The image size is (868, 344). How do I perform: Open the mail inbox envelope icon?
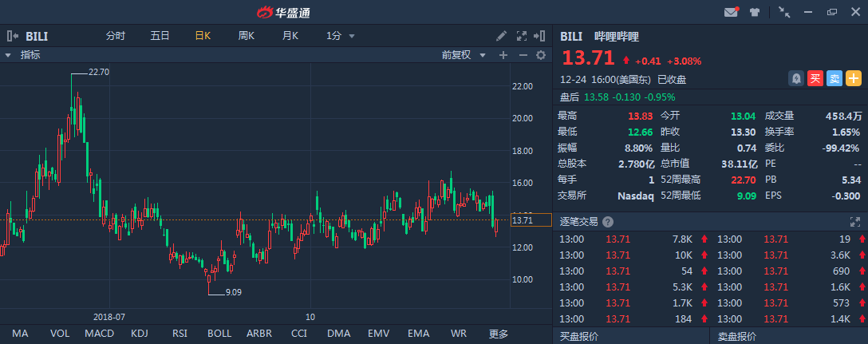pyautogui.click(x=730, y=12)
